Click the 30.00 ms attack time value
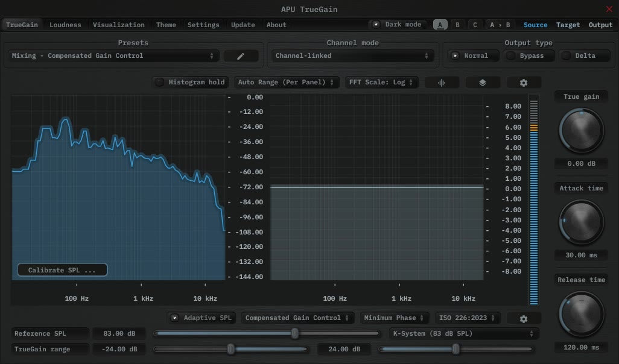 click(581, 255)
